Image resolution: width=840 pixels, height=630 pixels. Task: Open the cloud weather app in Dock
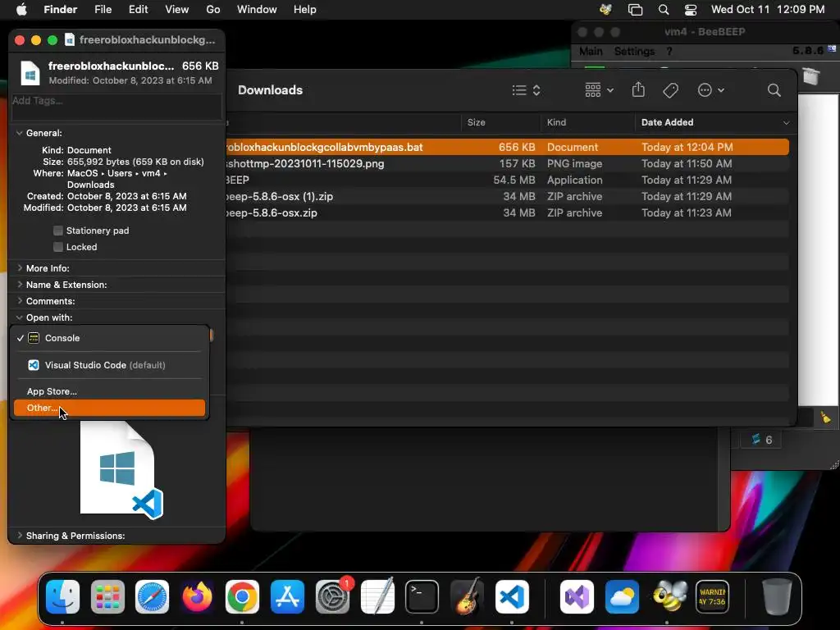[622, 596]
